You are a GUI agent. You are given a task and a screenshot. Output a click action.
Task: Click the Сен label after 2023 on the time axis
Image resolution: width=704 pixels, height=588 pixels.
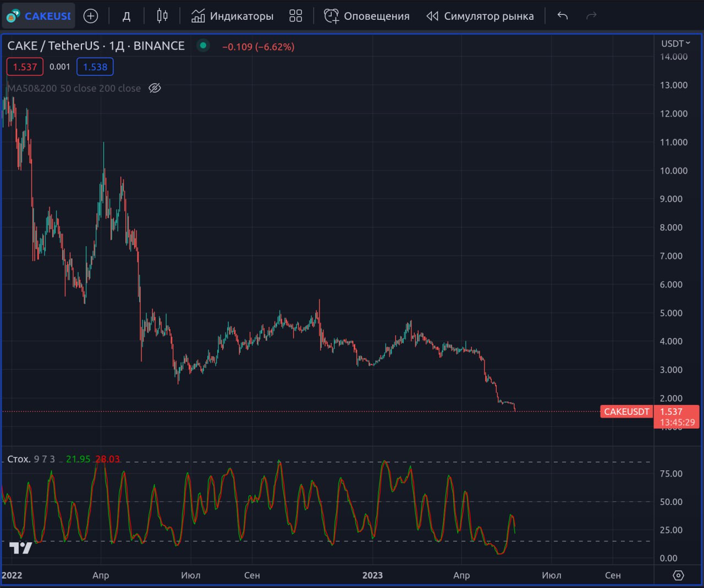(x=613, y=575)
